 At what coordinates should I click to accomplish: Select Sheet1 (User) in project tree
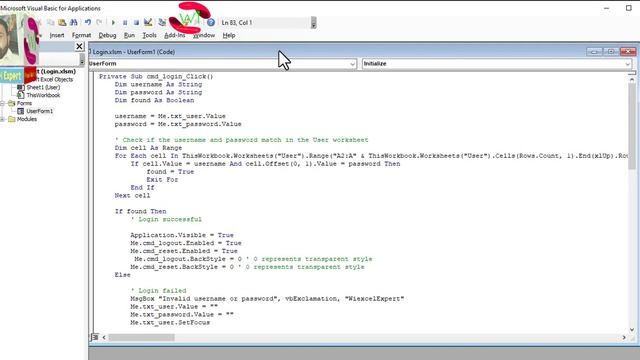pos(43,87)
